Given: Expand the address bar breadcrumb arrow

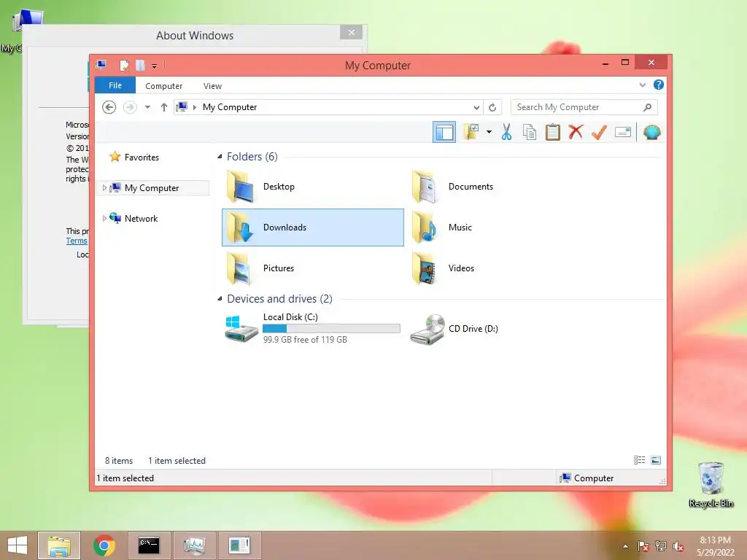Looking at the screenshot, I should coord(194,107).
